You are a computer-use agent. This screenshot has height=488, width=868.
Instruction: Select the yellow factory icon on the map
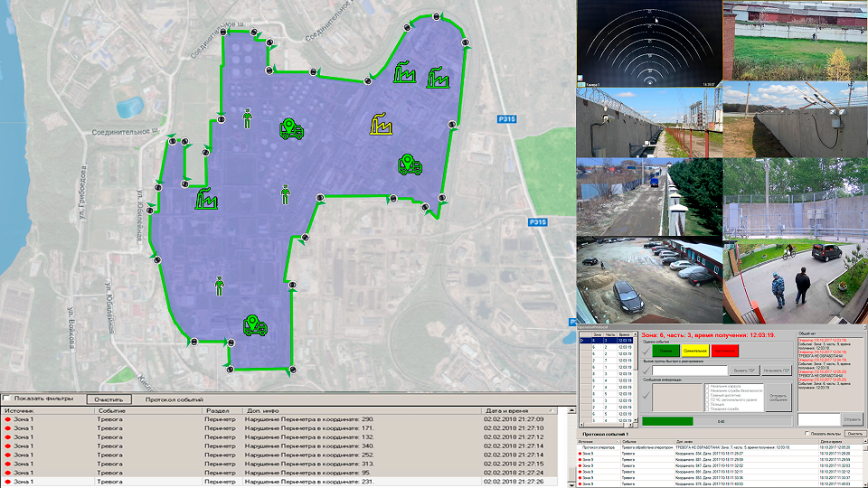381,125
